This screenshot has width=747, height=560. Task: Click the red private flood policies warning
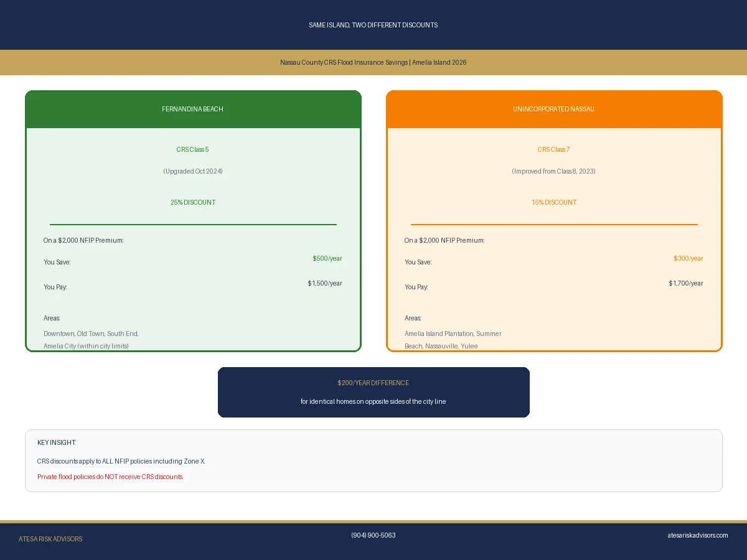(110, 477)
